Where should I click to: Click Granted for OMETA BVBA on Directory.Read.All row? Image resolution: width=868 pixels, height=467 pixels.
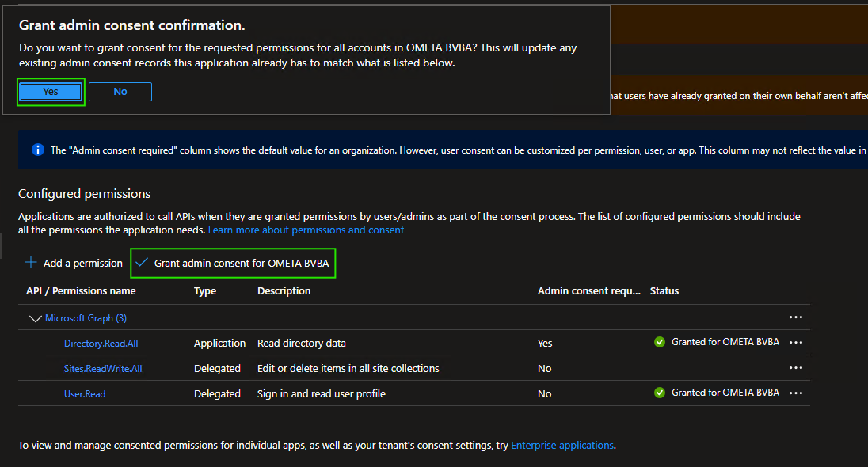click(725, 342)
